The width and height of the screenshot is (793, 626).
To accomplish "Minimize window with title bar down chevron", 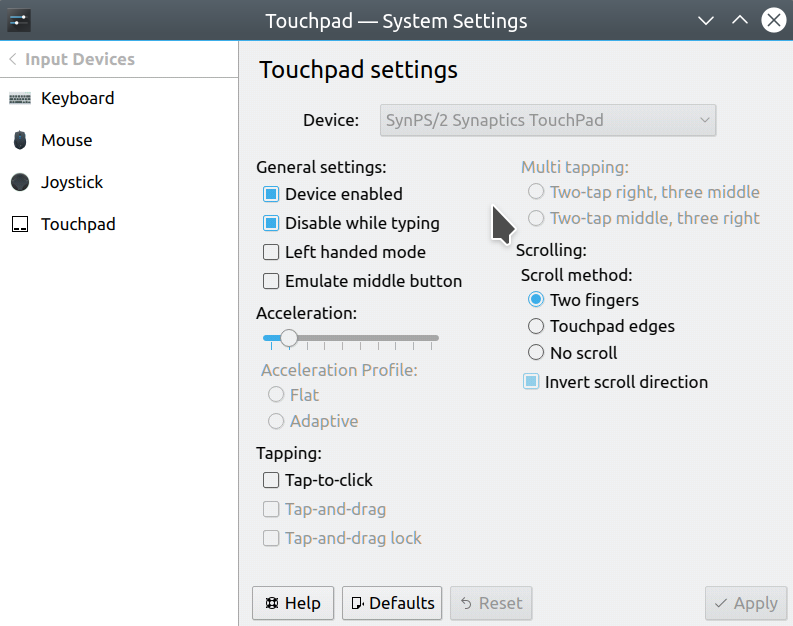I will click(706, 21).
